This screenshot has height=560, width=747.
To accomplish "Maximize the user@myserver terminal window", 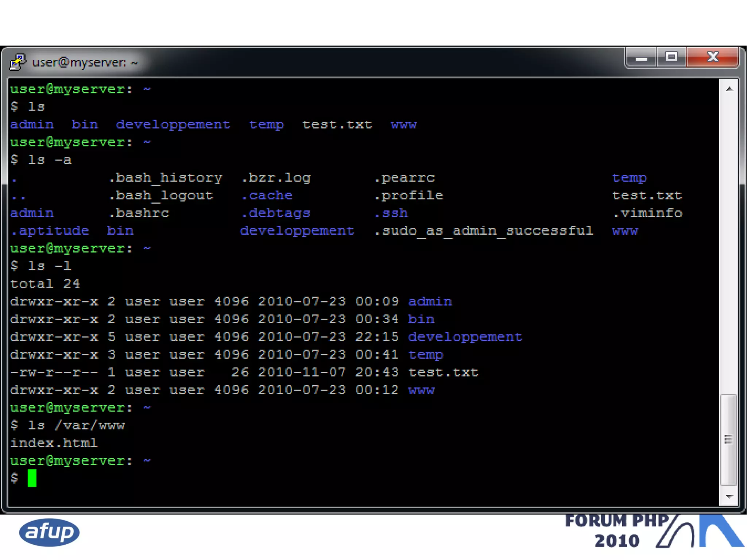I will [x=671, y=57].
